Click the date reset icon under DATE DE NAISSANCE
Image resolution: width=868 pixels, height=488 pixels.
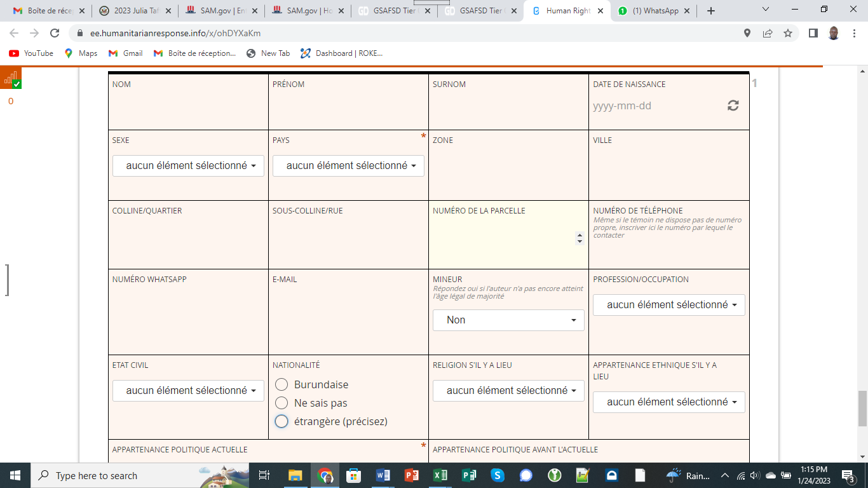(733, 106)
